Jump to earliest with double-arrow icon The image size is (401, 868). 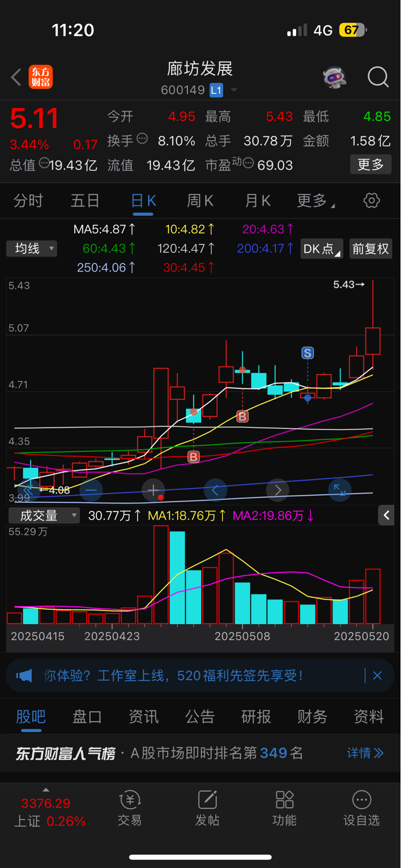(x=29, y=490)
